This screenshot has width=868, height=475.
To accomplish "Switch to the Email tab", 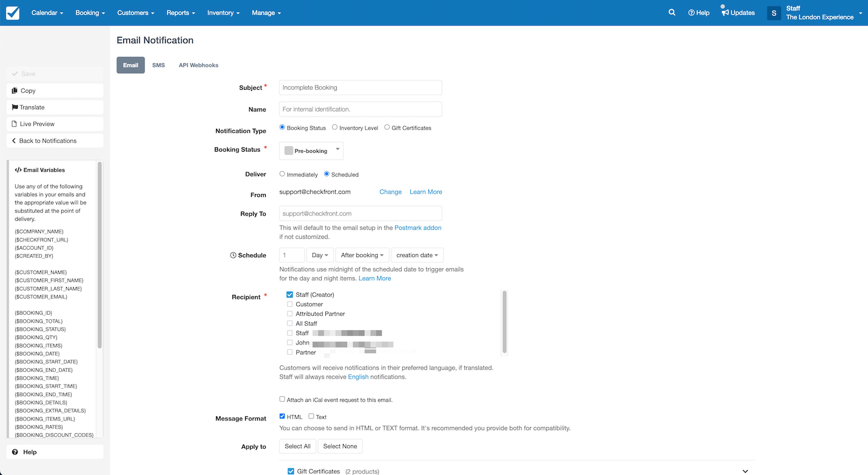I will pyautogui.click(x=131, y=65).
